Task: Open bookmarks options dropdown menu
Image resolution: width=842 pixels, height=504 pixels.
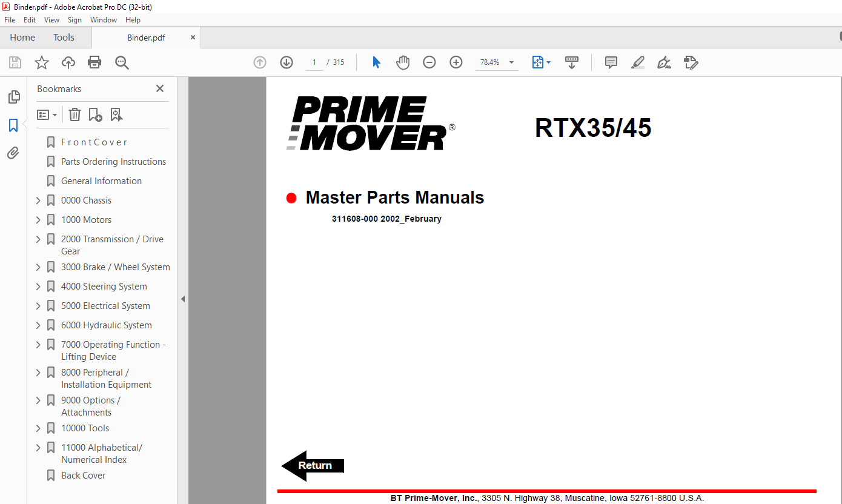Action: pos(47,114)
